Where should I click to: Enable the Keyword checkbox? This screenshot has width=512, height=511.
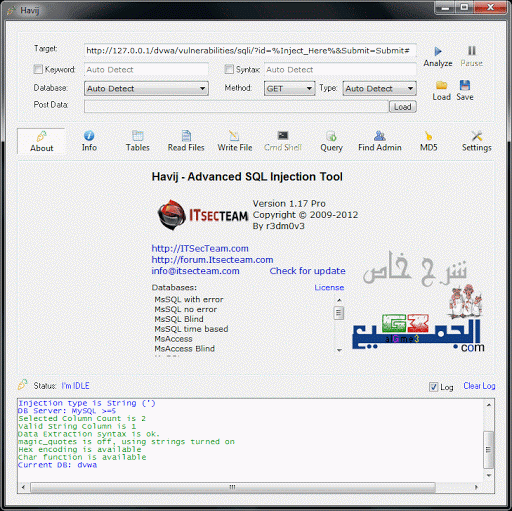[x=38, y=69]
